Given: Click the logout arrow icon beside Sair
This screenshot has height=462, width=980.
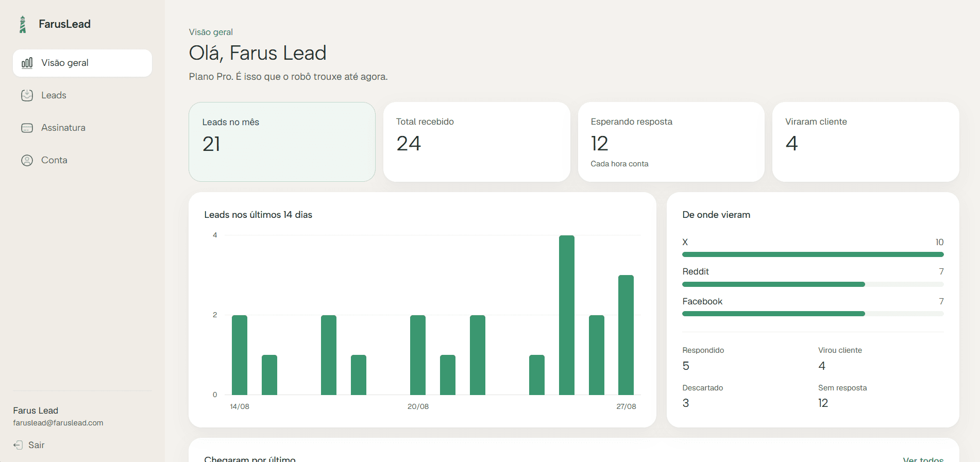Looking at the screenshot, I should [x=18, y=445].
